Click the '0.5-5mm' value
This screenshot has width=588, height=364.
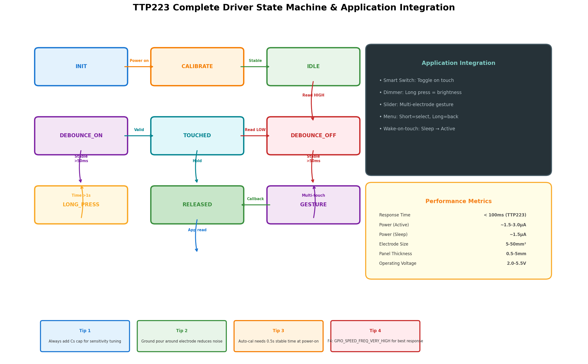516,254
